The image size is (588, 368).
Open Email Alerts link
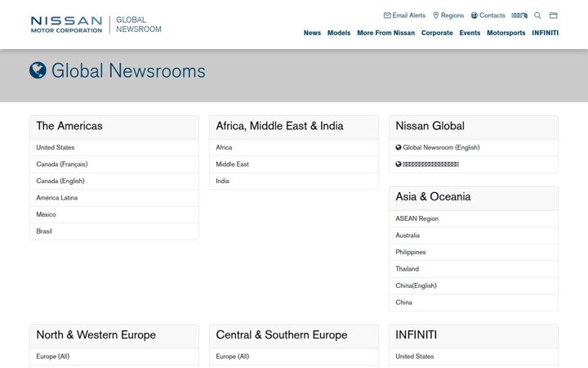[404, 16]
